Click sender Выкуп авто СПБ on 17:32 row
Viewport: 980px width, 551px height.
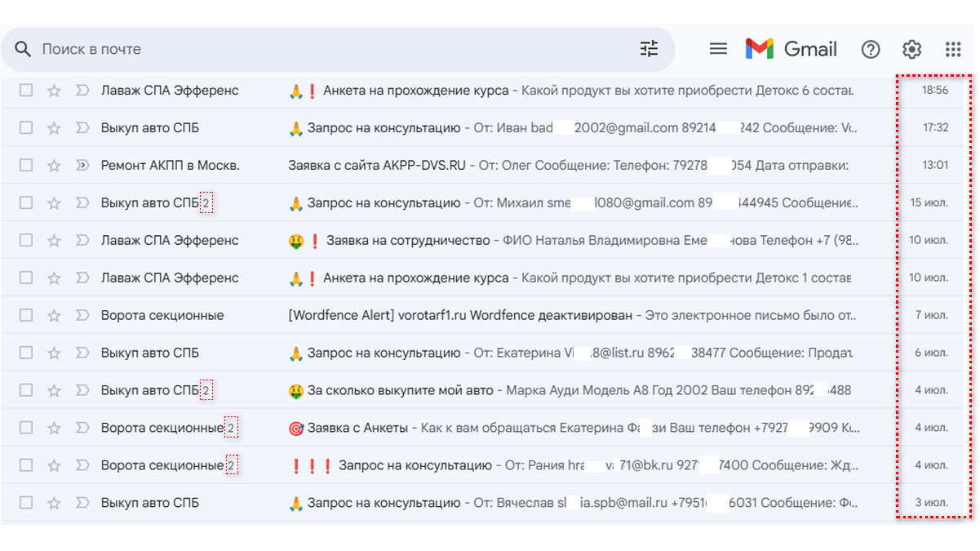pos(150,128)
